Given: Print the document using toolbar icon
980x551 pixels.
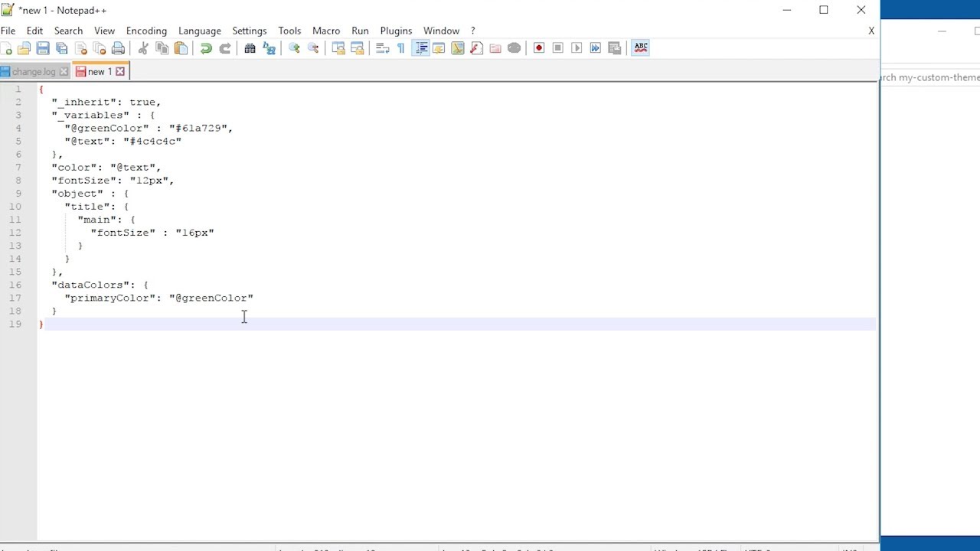Looking at the screenshot, I should point(118,48).
